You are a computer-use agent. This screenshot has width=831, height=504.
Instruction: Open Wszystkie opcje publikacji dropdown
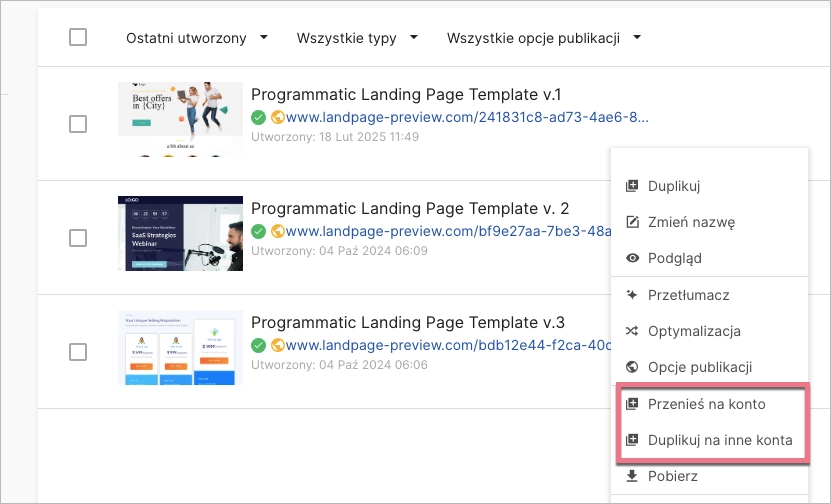[543, 39]
